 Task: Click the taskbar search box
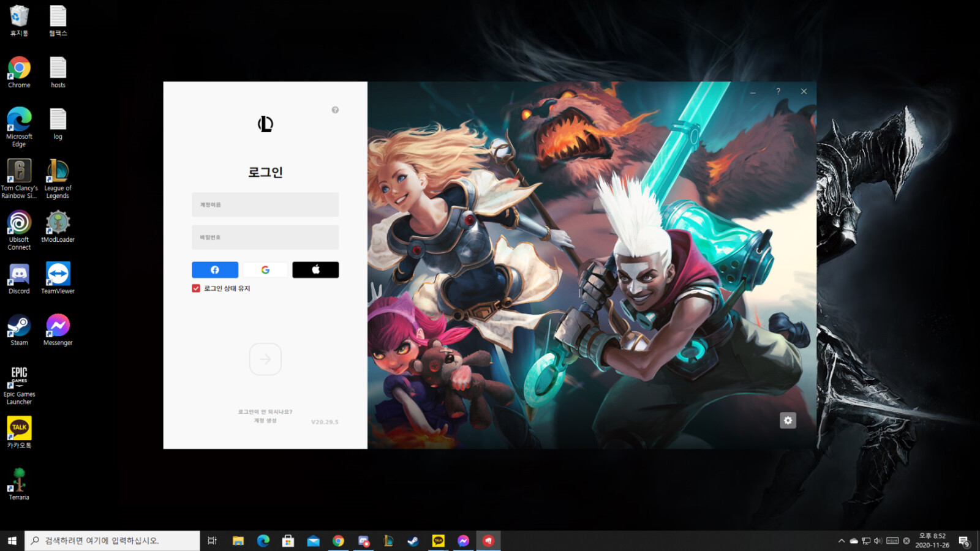point(112,541)
